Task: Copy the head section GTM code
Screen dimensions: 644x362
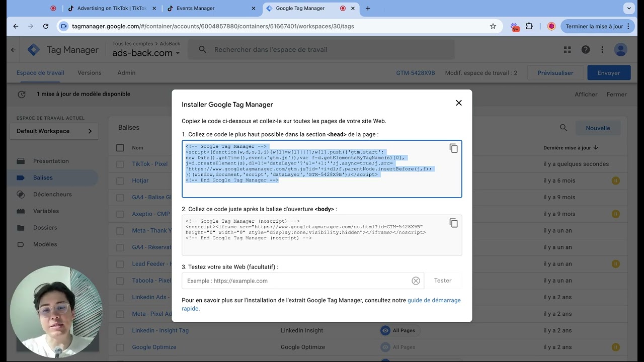Action: click(453, 148)
